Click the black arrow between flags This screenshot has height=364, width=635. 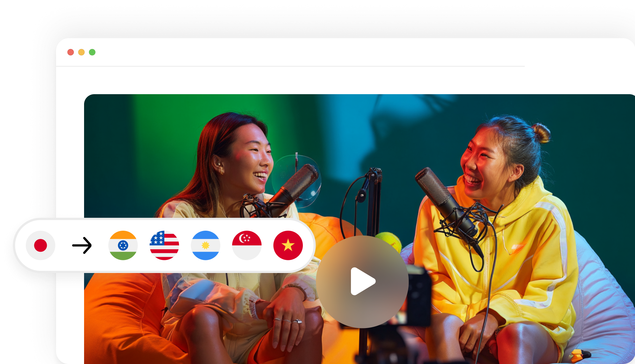pyautogui.click(x=82, y=245)
